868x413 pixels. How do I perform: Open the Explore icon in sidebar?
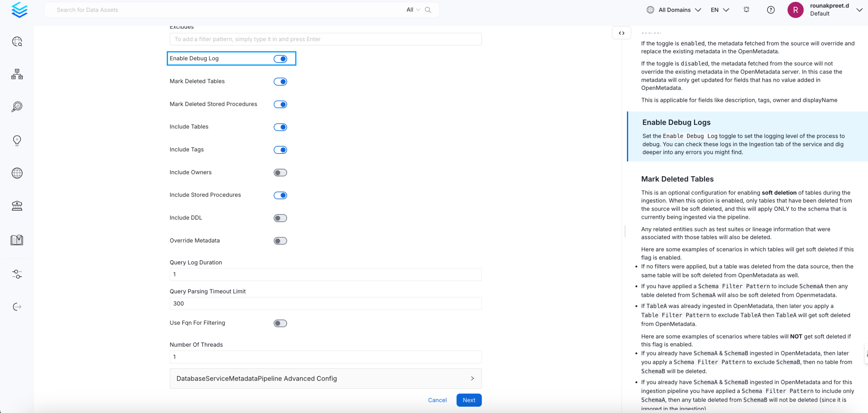(x=17, y=42)
